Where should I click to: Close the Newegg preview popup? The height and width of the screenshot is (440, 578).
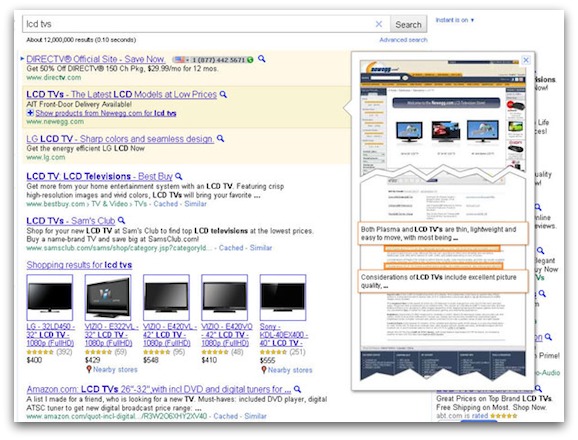(526, 60)
